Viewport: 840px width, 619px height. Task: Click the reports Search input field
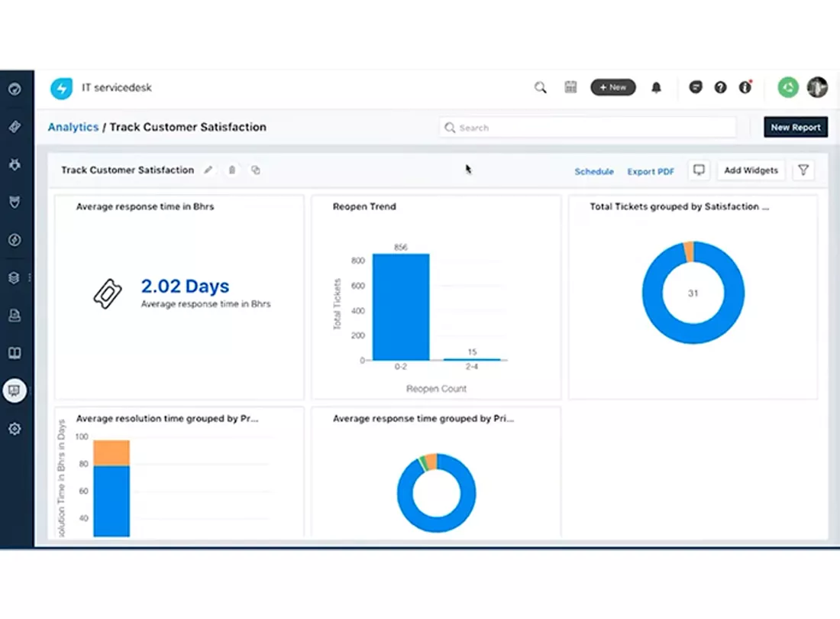pos(588,128)
